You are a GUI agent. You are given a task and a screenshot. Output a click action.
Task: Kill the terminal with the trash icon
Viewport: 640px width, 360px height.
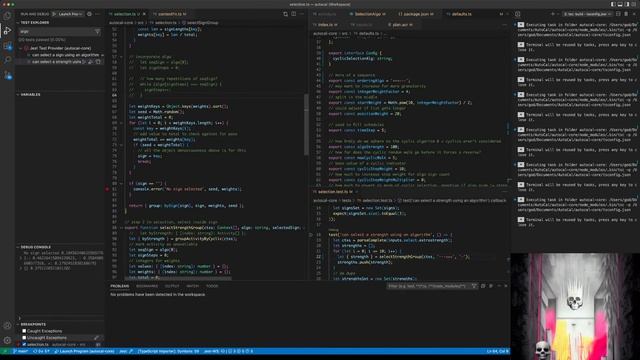626,14
